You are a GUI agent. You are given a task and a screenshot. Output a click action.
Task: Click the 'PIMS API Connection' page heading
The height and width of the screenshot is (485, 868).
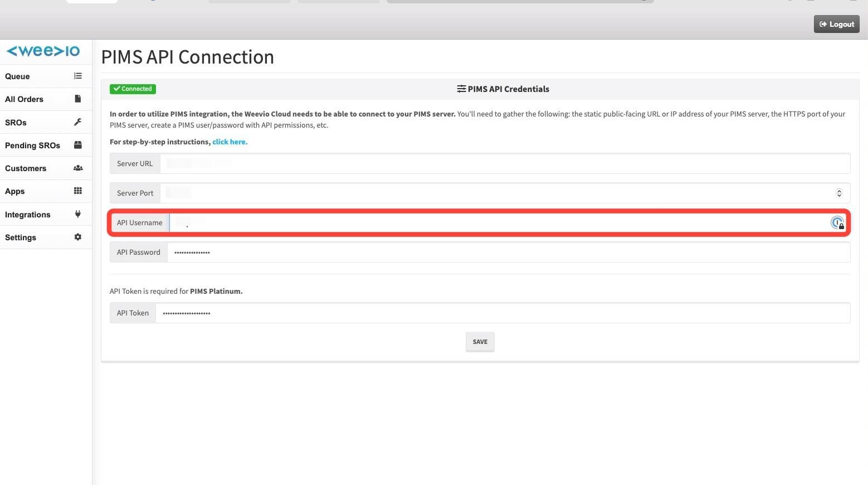[x=188, y=57]
